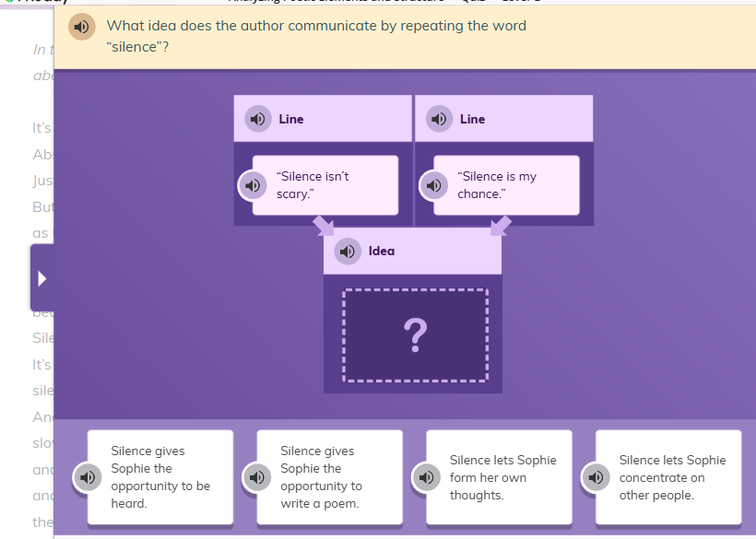This screenshot has width=756, height=539.
Task: Play audio for the right Line header
Action: click(x=438, y=118)
